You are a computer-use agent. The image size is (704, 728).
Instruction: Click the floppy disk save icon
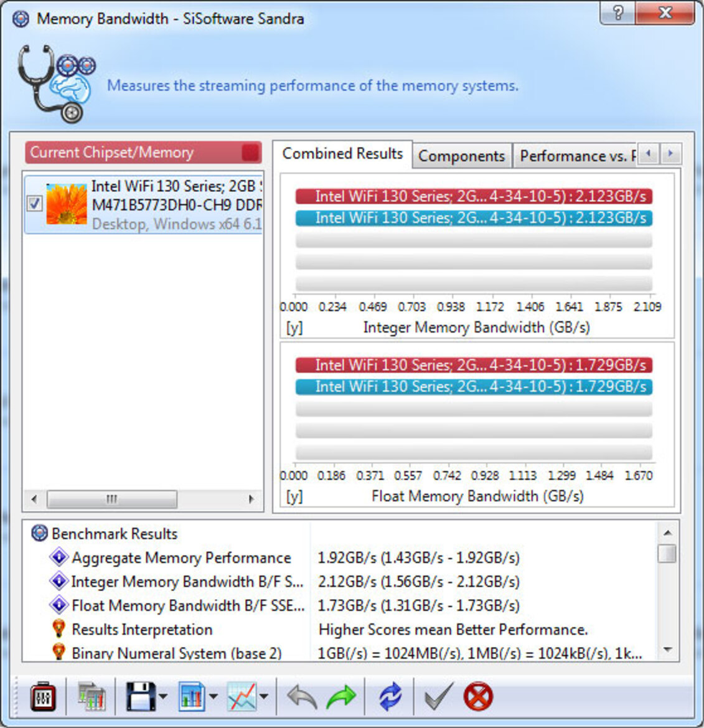pyautogui.click(x=141, y=696)
